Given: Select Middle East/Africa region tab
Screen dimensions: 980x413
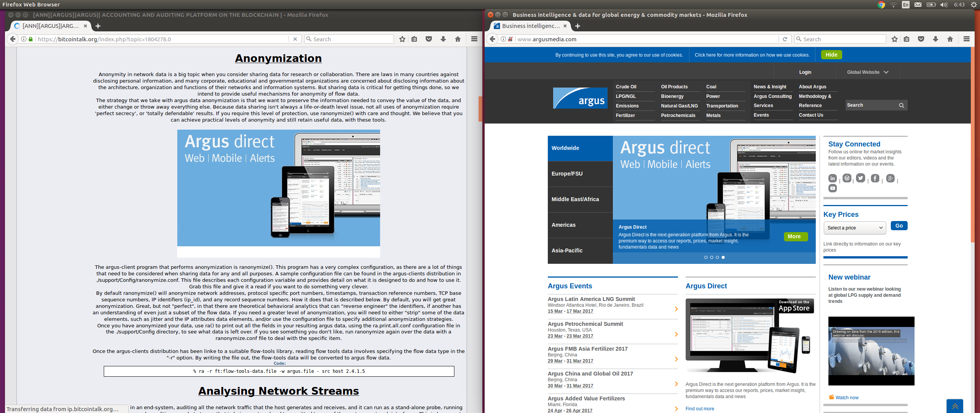Looking at the screenshot, I should click(580, 200).
